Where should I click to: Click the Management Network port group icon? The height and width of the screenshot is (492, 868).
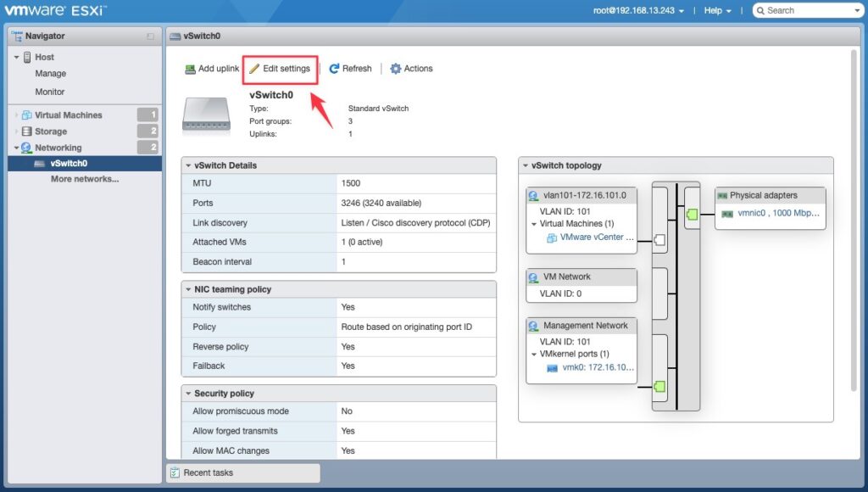[533, 326]
